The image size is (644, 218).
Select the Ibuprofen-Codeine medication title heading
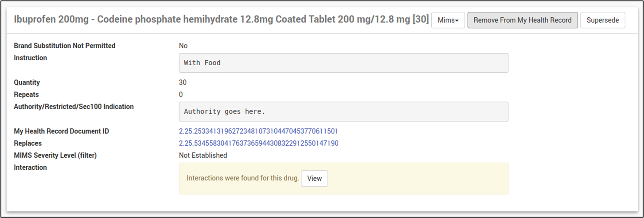221,20
